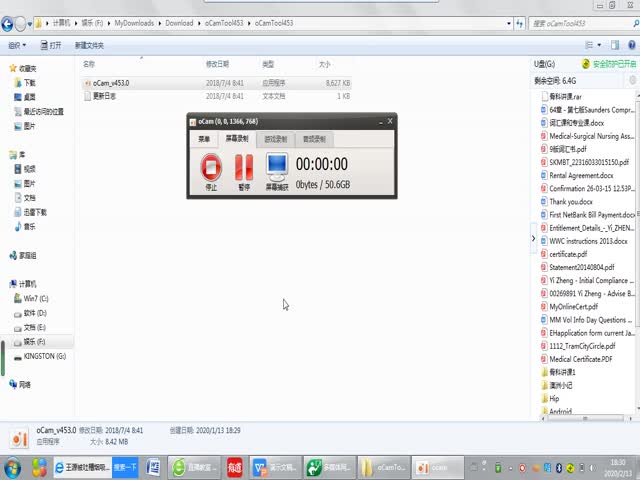Collapse the 计算机 tree node
Screen dimensions: 640x480
pyautogui.click(x=4, y=284)
